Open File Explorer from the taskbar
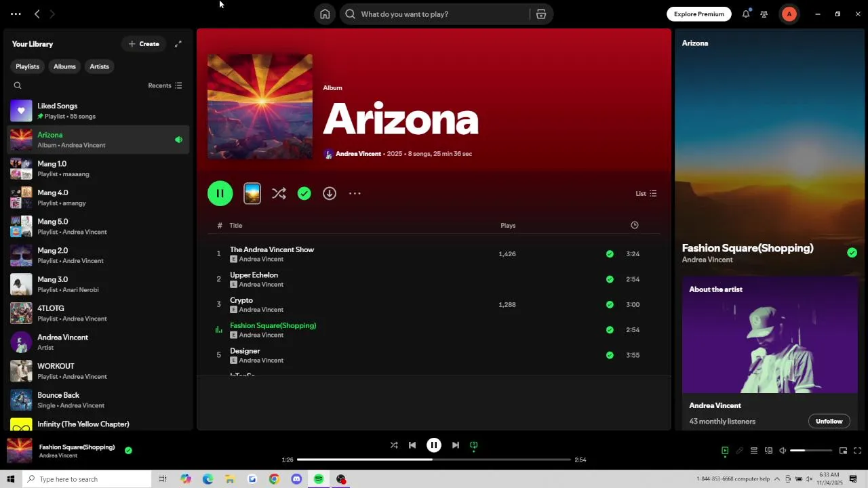This screenshot has width=868, height=488. pyautogui.click(x=230, y=479)
